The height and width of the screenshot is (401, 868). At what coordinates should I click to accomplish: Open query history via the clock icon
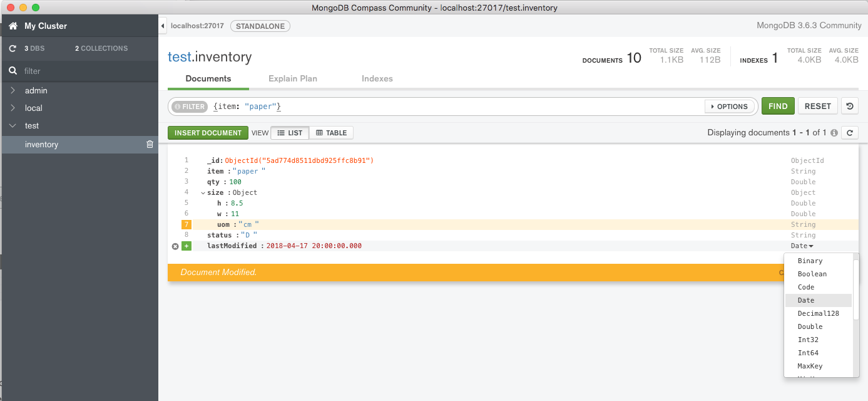pyautogui.click(x=849, y=106)
